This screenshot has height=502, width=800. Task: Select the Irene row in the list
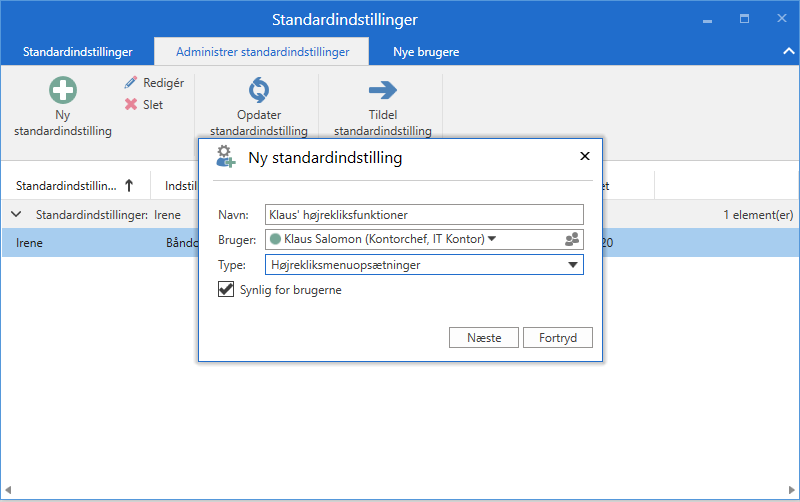tap(80, 242)
